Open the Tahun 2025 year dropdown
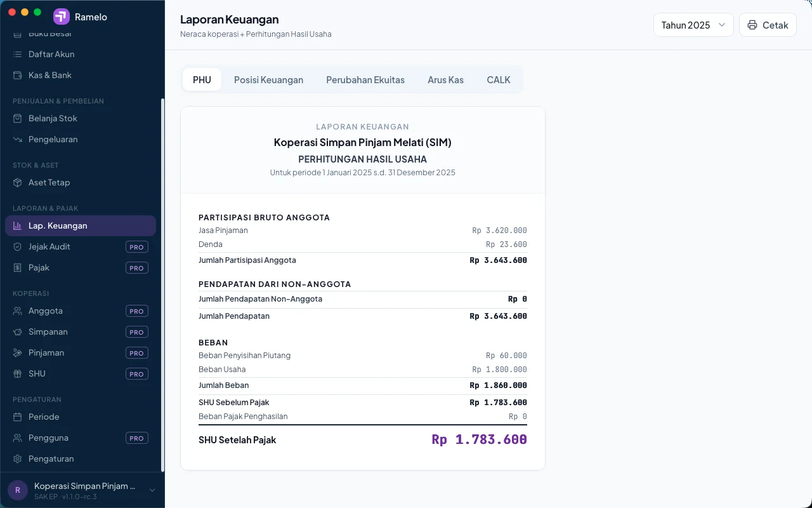This screenshot has width=812, height=508. 693,25
